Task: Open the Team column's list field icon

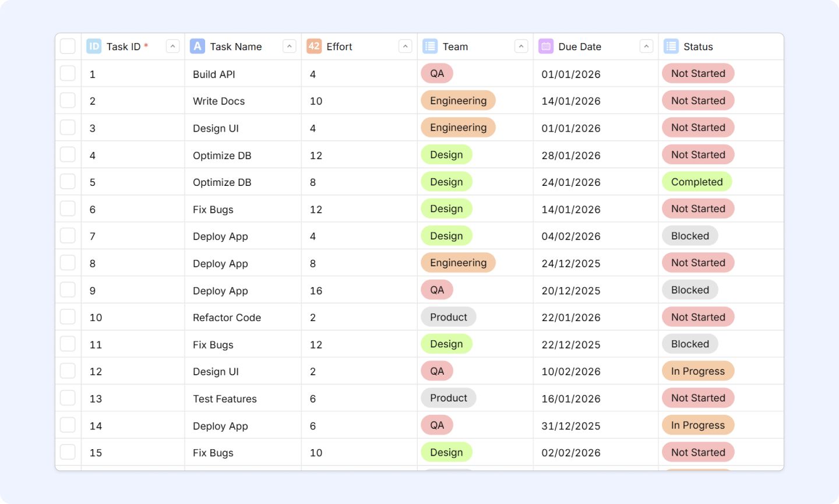Action: click(x=429, y=46)
